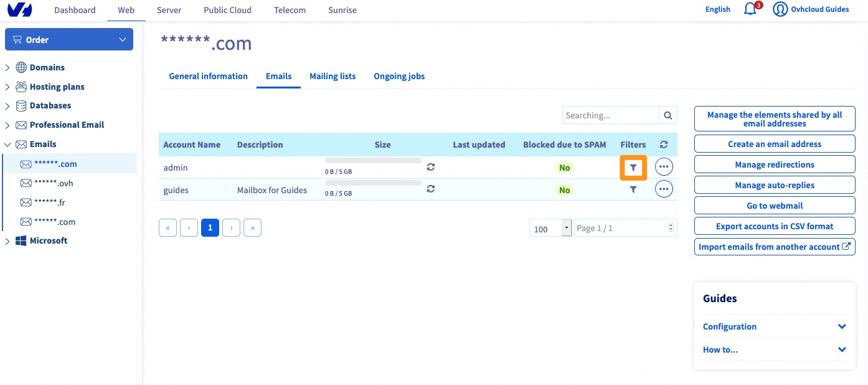The width and height of the screenshot is (868, 385).
Task: Click the search magnifier icon
Action: (668, 115)
